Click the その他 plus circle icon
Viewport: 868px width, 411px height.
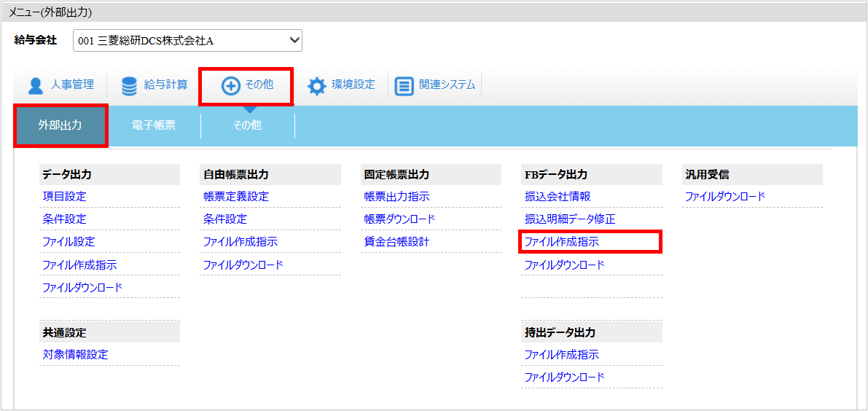(x=230, y=86)
